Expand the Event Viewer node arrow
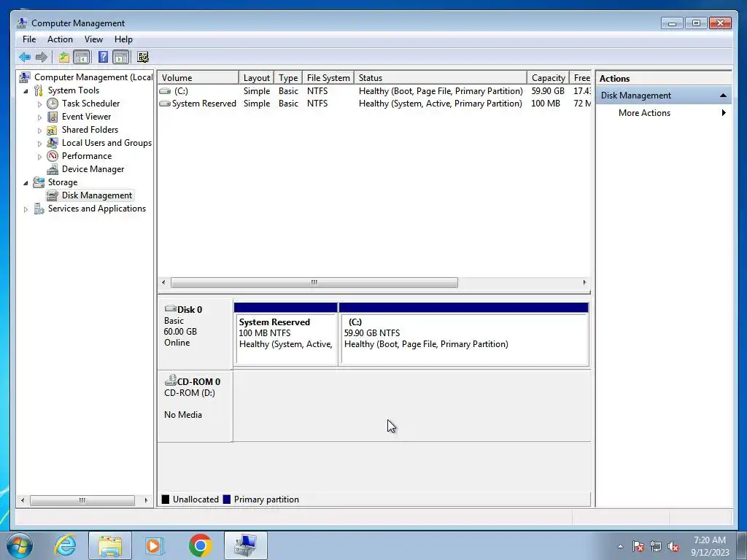The height and width of the screenshot is (560, 747). click(x=39, y=117)
